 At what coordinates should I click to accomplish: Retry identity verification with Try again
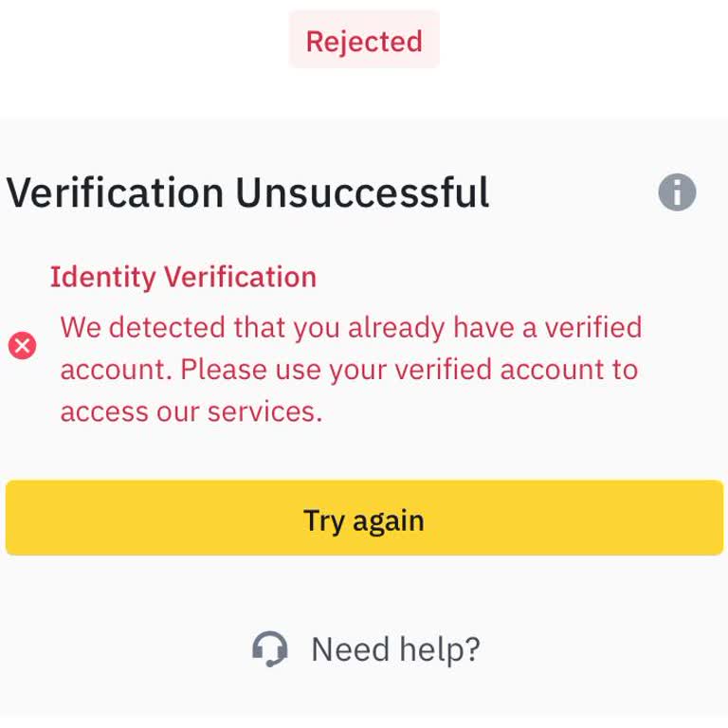364,519
